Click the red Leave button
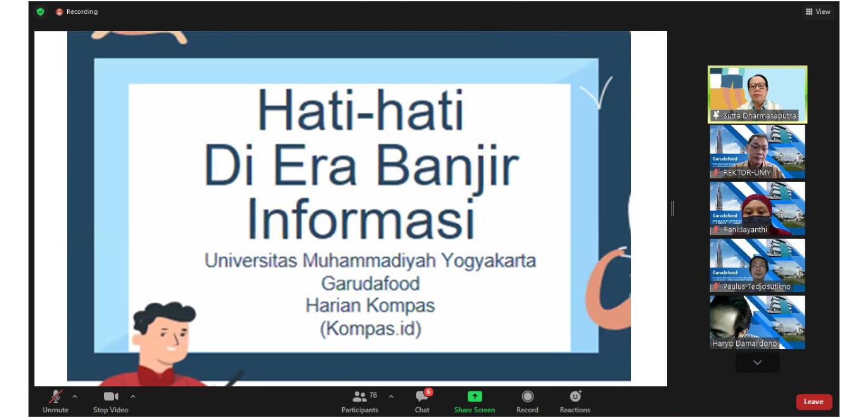The image size is (868, 418). (814, 402)
